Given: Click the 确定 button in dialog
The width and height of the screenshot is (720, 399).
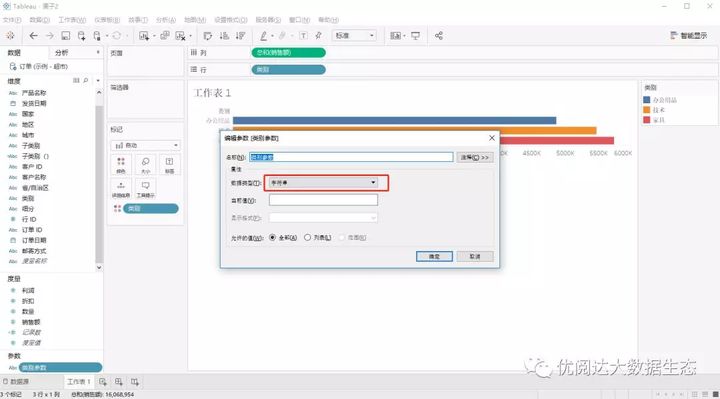Looking at the screenshot, I should coord(434,256).
